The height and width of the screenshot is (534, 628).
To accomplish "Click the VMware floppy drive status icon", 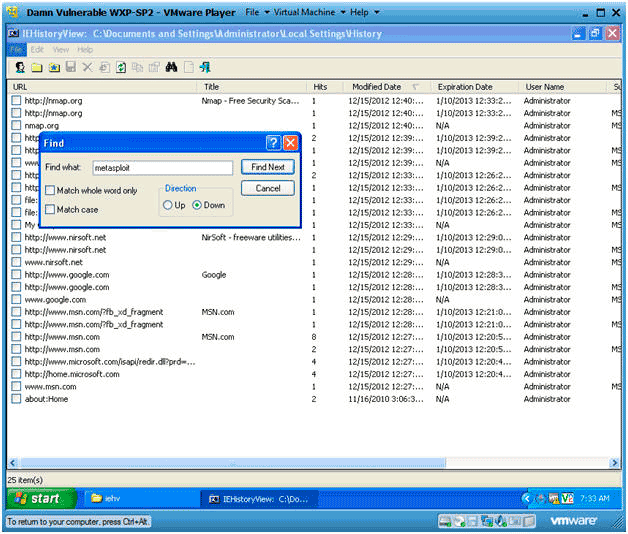I will (473, 521).
